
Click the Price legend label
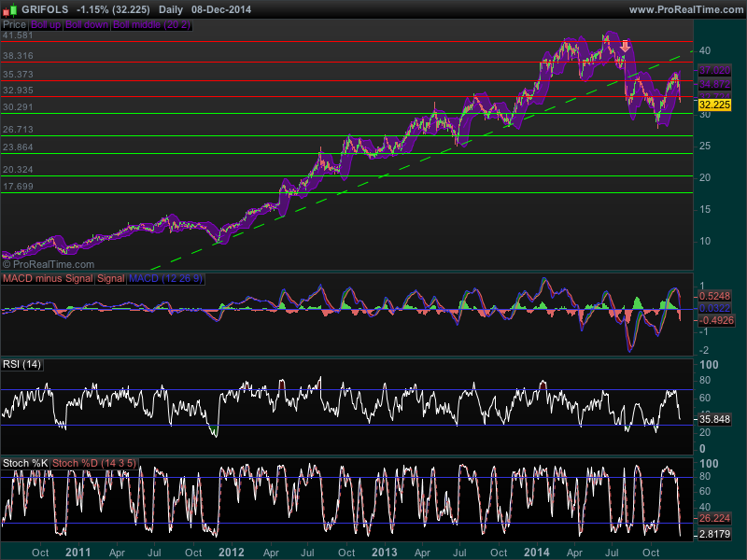(14, 25)
